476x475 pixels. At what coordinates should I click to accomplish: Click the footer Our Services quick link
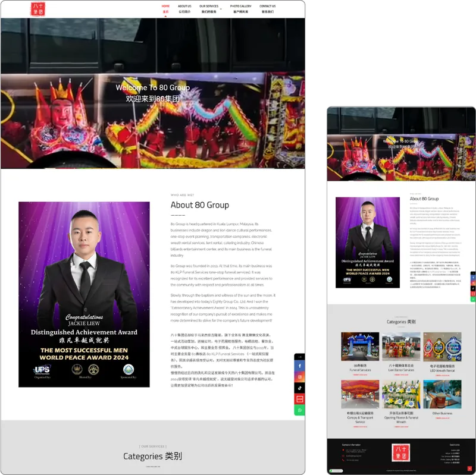450,457
